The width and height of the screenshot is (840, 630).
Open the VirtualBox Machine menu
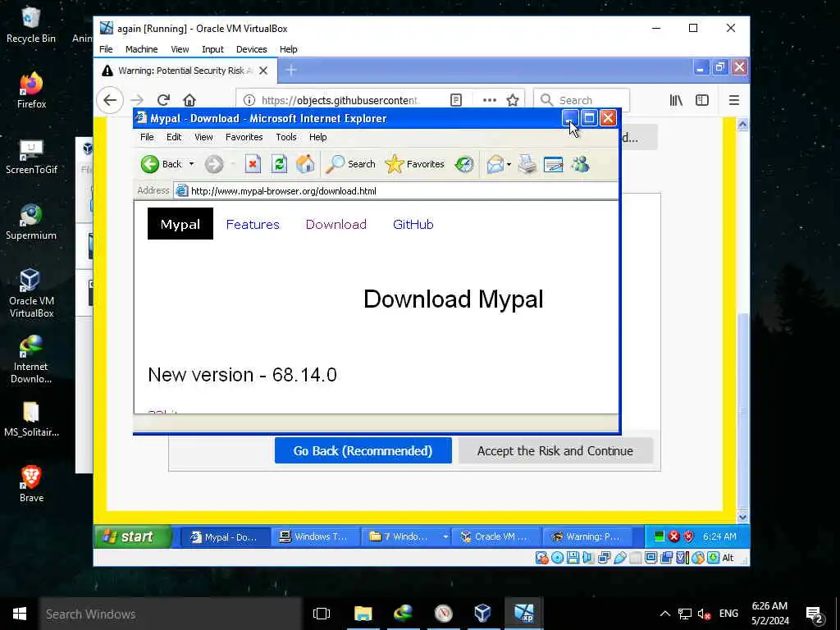click(141, 49)
